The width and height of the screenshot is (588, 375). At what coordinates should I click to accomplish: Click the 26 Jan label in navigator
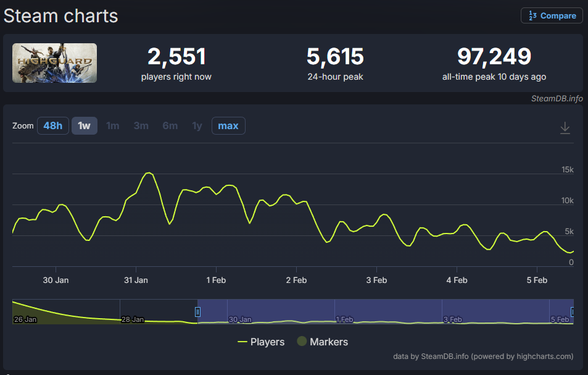click(25, 319)
